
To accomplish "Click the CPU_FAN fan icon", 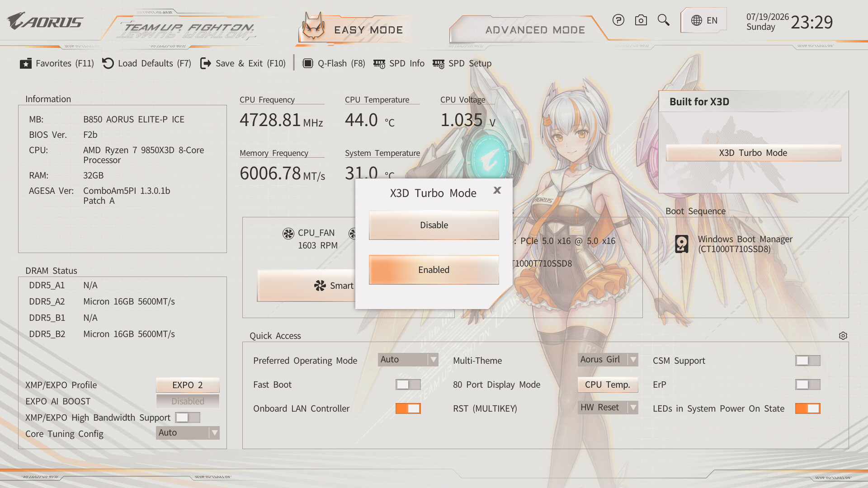I will (x=288, y=233).
